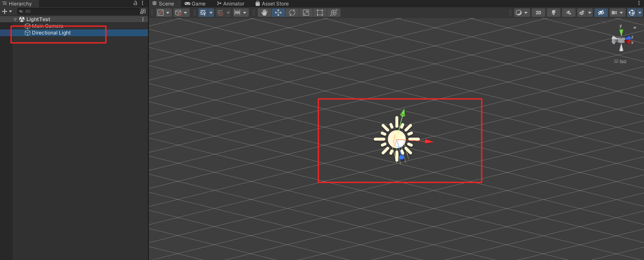Open Hierarchy panel more options menu
The image size is (644, 260).
[143, 3]
